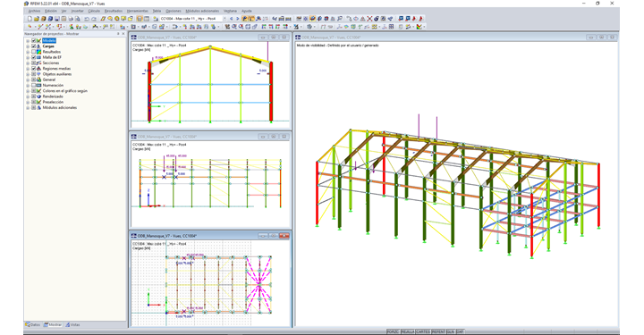Go to next load case arrow
This screenshot has width=644, height=335.
tap(237, 19)
